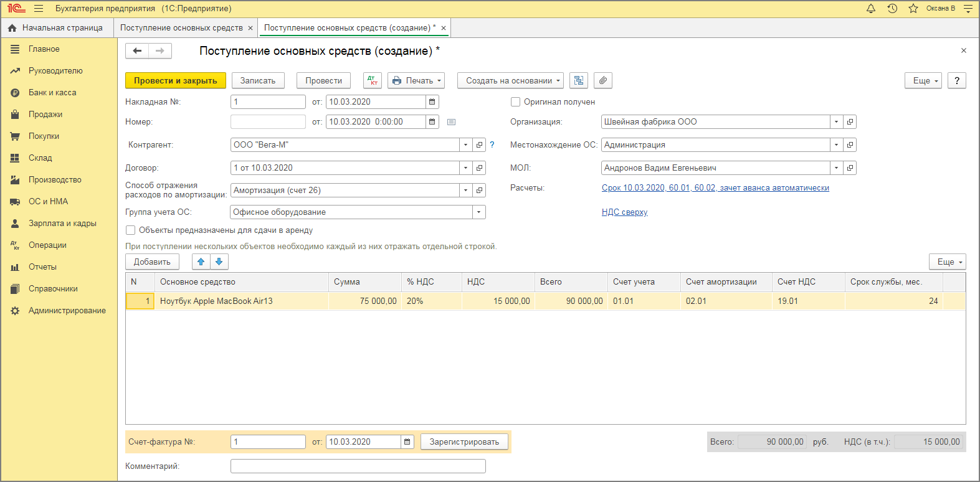Click the paperclip attachments icon

click(x=603, y=80)
